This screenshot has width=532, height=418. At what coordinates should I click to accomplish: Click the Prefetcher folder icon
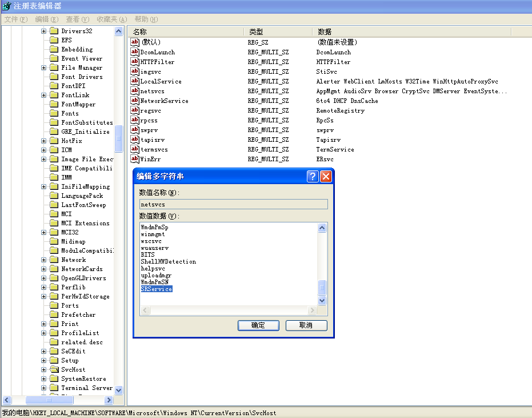point(54,315)
